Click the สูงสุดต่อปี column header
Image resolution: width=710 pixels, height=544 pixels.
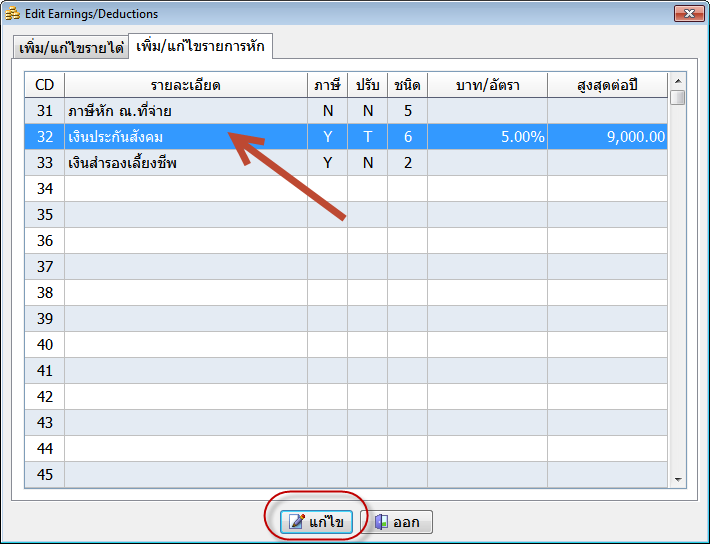click(x=607, y=85)
